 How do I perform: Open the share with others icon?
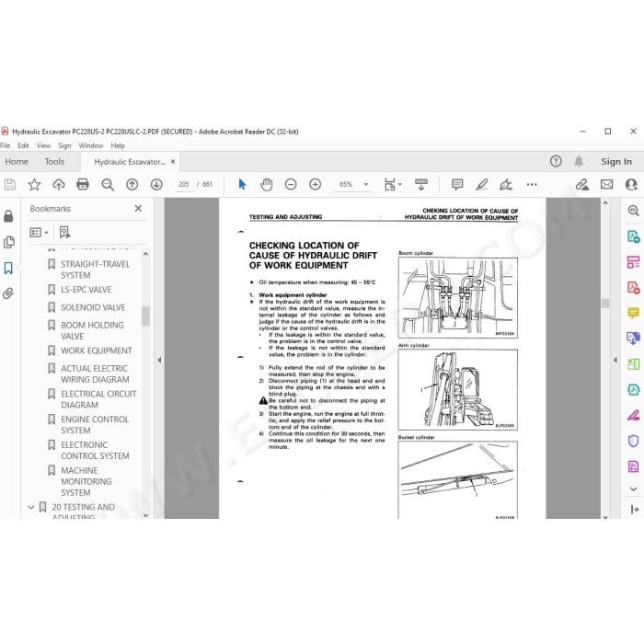pyautogui.click(x=631, y=184)
